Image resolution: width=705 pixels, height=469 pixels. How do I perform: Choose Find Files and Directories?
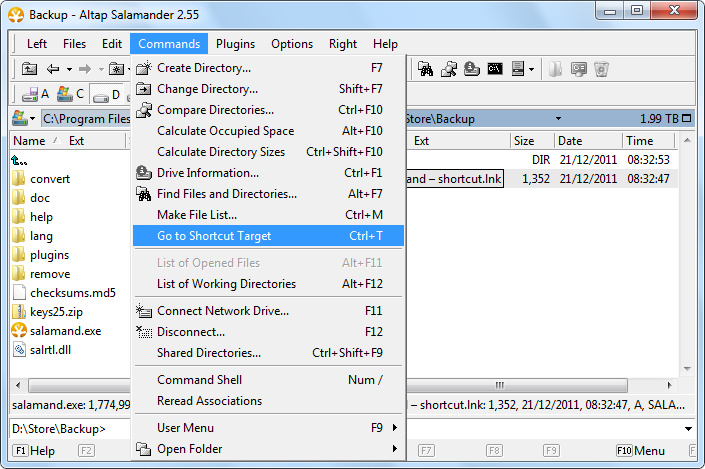[268, 194]
